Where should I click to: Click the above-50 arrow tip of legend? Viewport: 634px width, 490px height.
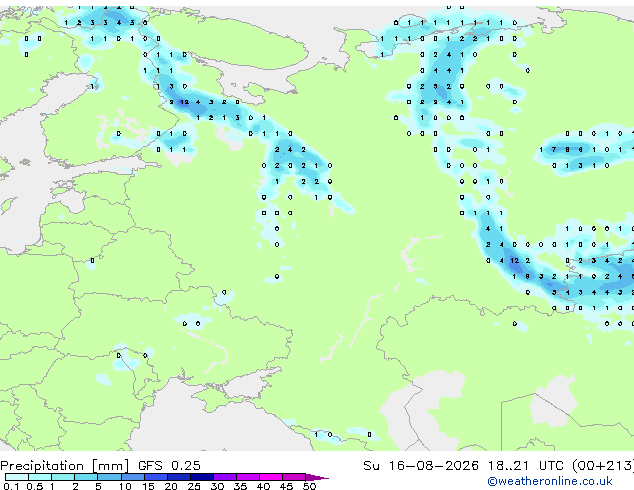317,477
